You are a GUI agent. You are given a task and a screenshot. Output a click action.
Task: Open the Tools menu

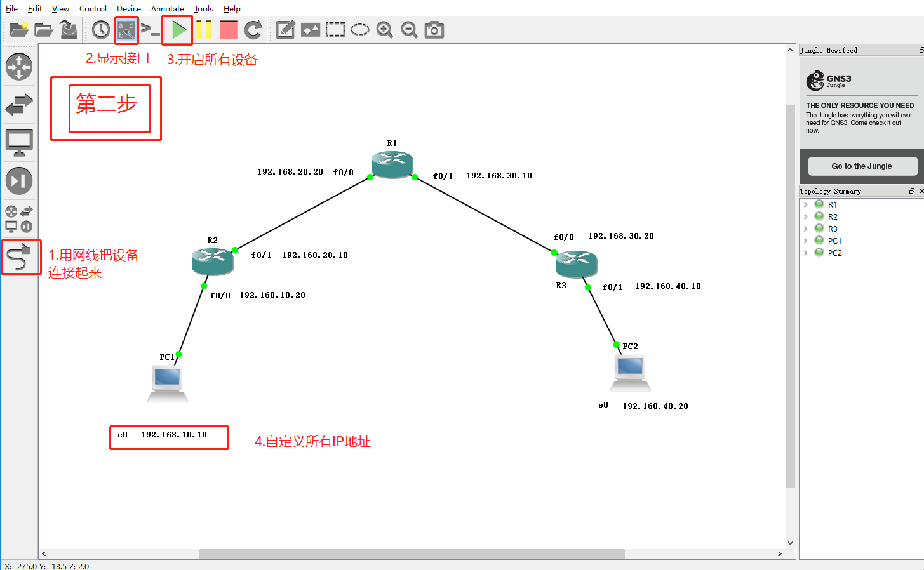coord(204,8)
